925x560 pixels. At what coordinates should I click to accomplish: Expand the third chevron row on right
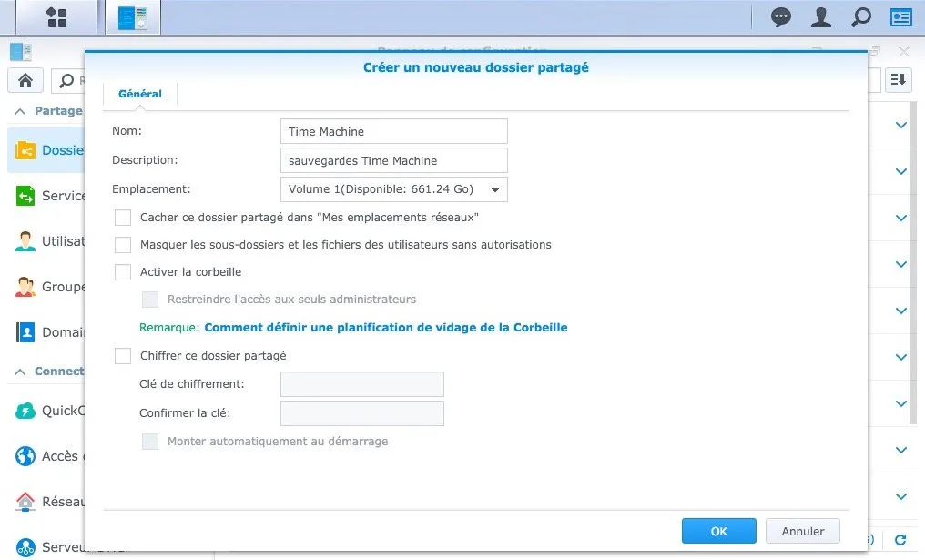tap(900, 218)
